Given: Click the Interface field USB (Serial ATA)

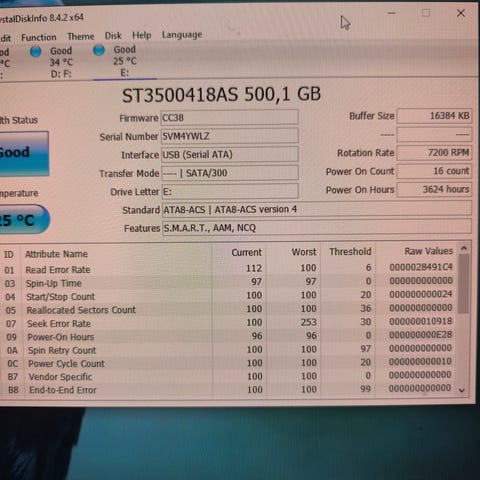Looking at the screenshot, I should pos(230,154).
